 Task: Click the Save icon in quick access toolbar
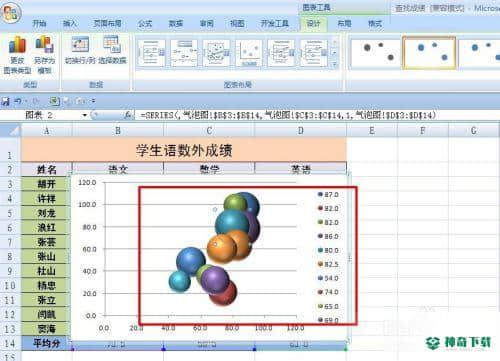(5, 101)
